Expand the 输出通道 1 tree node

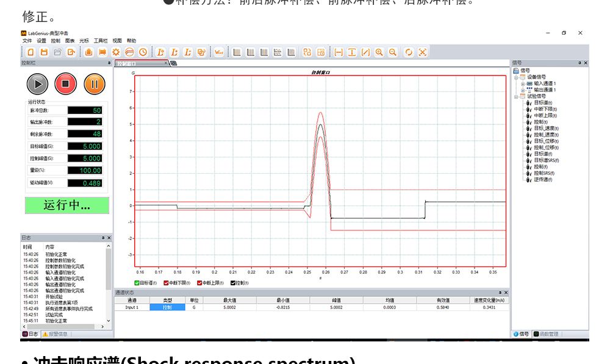pos(522,90)
